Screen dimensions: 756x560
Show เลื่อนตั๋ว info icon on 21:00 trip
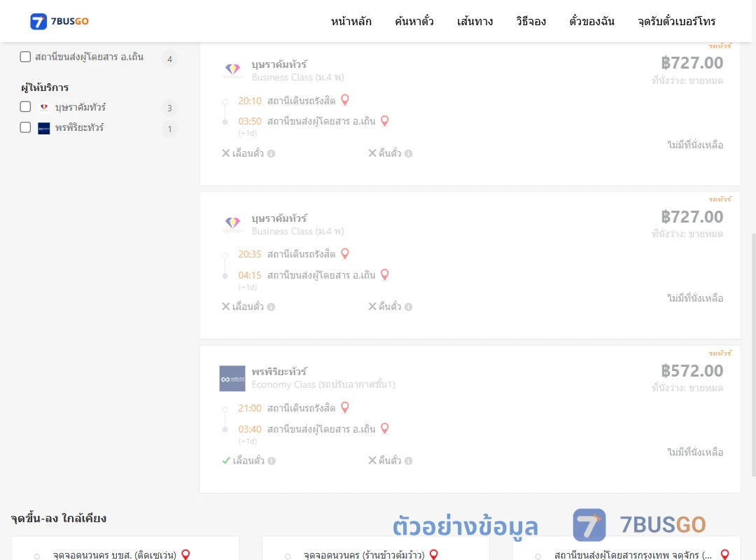pyautogui.click(x=272, y=461)
